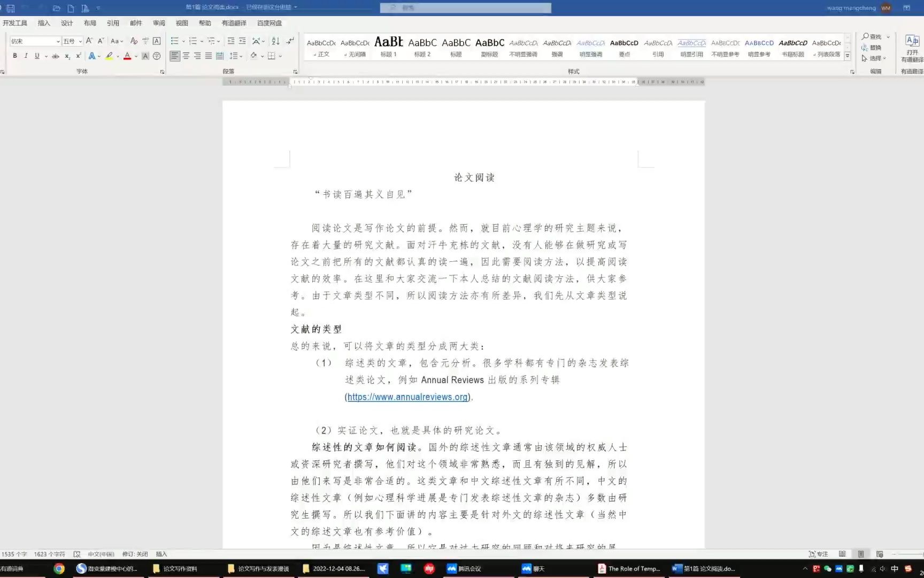The width and height of the screenshot is (924, 578).
Task: Toggle left text alignment
Action: tap(175, 56)
